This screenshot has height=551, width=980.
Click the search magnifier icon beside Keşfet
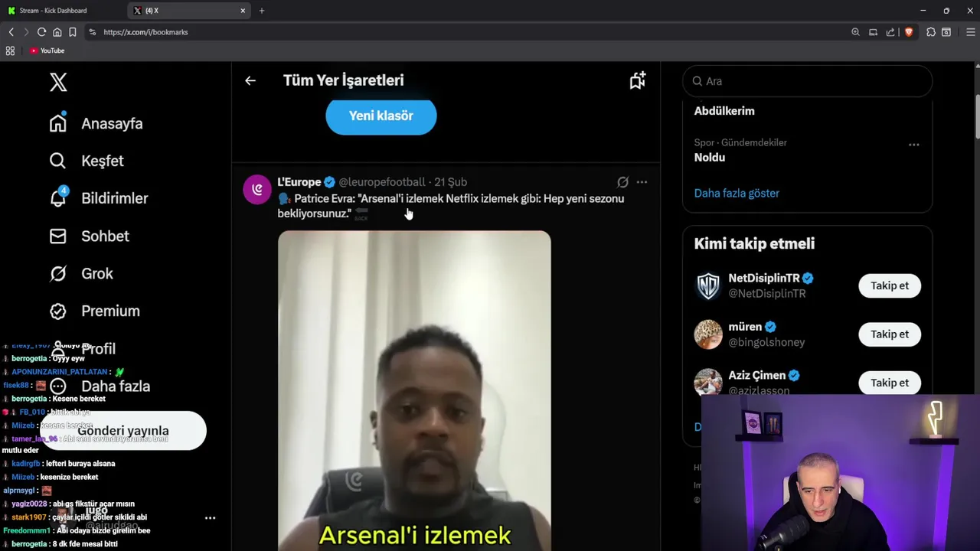tap(58, 161)
